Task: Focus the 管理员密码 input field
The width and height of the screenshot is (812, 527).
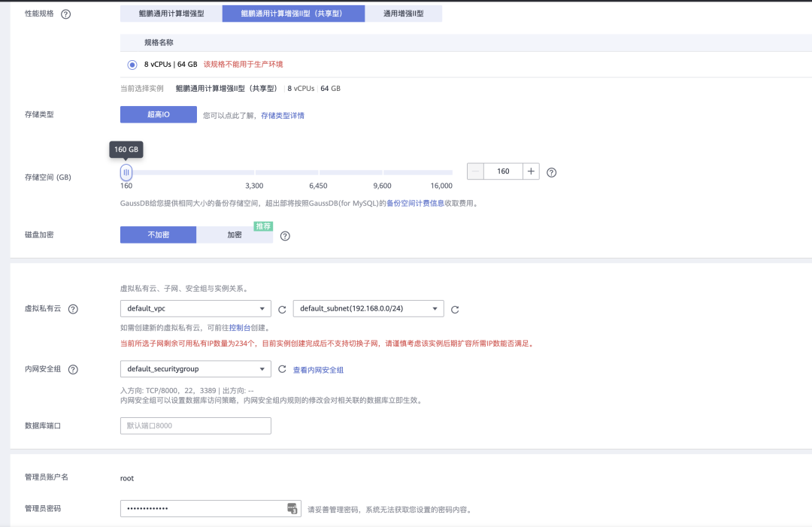Action: point(211,508)
